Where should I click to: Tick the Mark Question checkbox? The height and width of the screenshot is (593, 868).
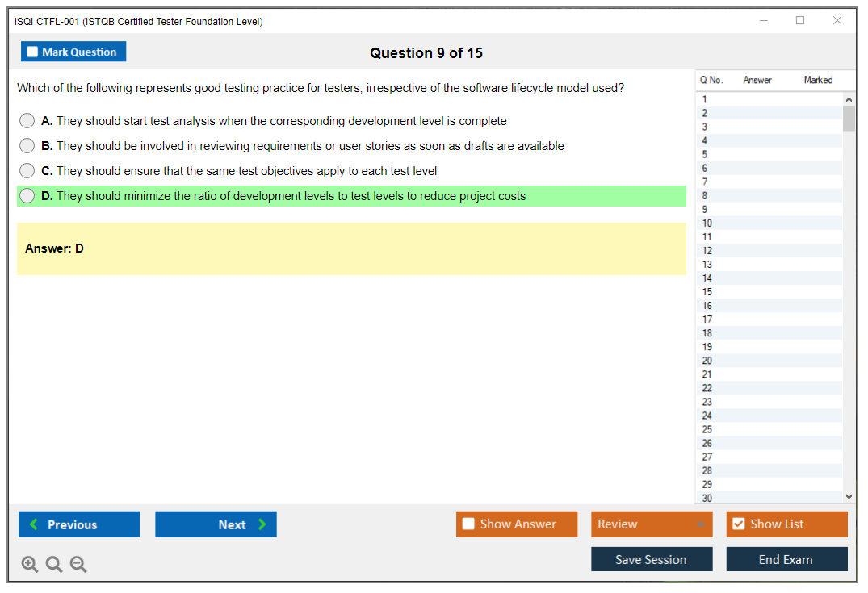(x=33, y=52)
